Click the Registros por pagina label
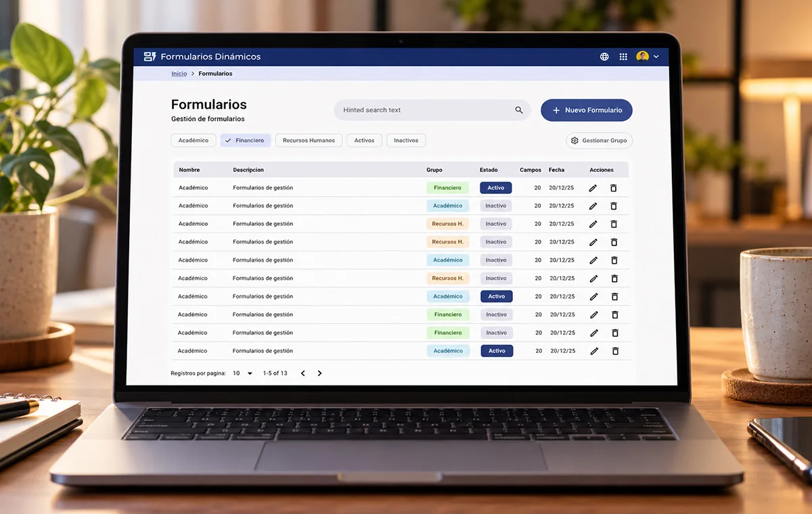Image resolution: width=812 pixels, height=514 pixels. [198, 373]
